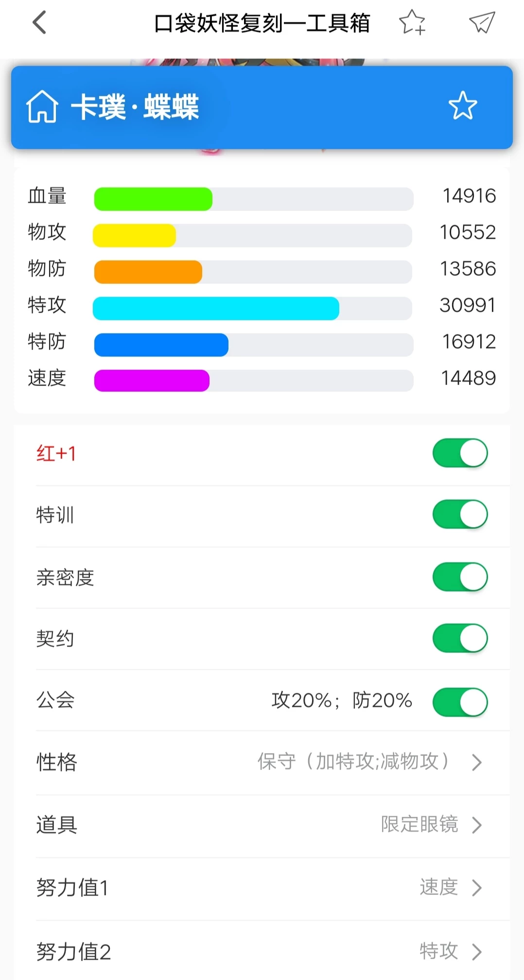Tap the 卡璞·蝶蝶 title text
The height and width of the screenshot is (980, 524).
(135, 107)
